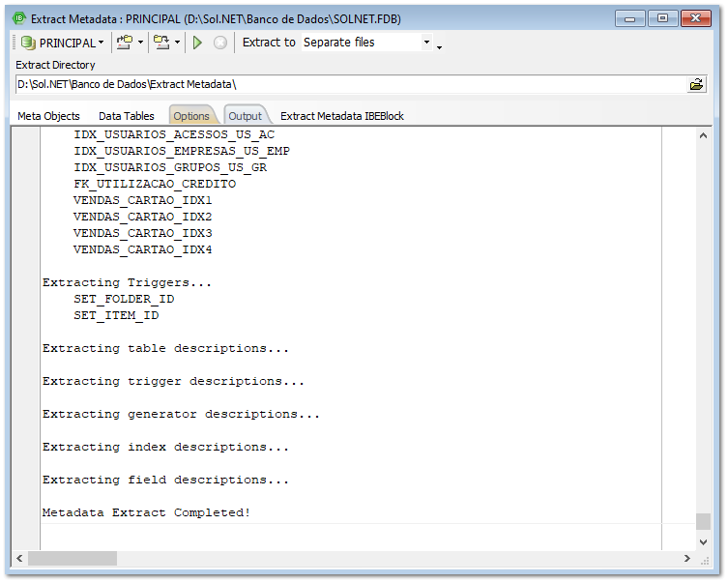Click the SET_ITEM_ID trigger line
The image size is (728, 583).
point(116,315)
